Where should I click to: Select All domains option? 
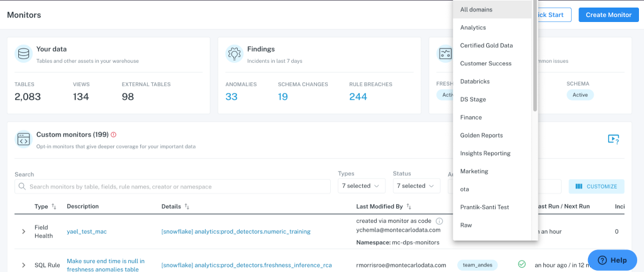pyautogui.click(x=492, y=9)
